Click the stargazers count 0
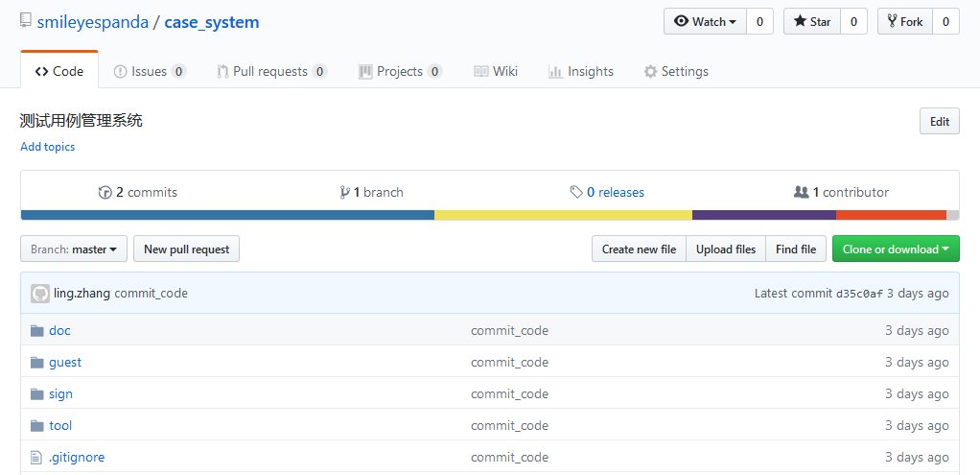Image resolution: width=980 pixels, height=475 pixels. (853, 21)
